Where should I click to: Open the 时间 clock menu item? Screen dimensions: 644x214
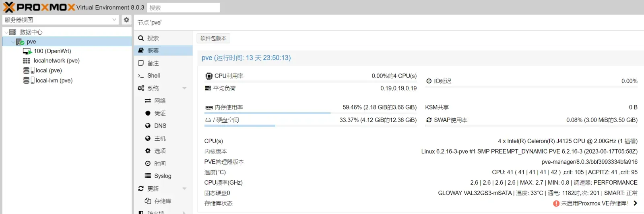[163, 163]
